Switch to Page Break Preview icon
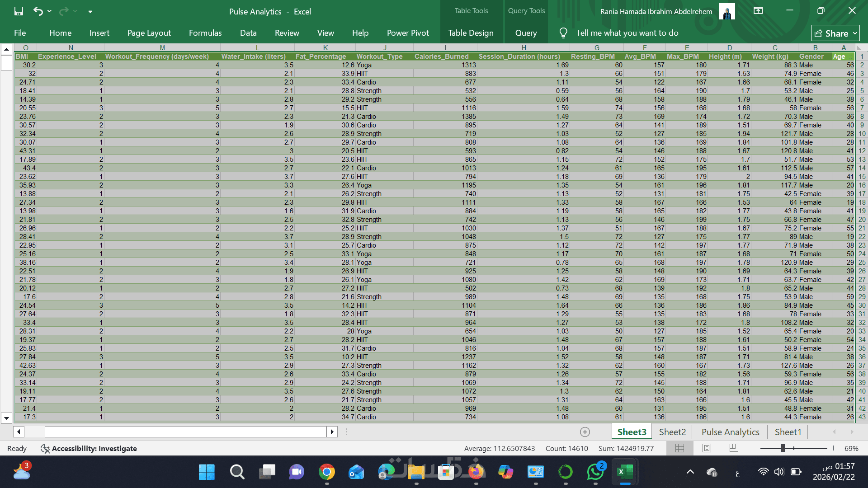Viewport: 868px width, 488px height. coord(734,448)
